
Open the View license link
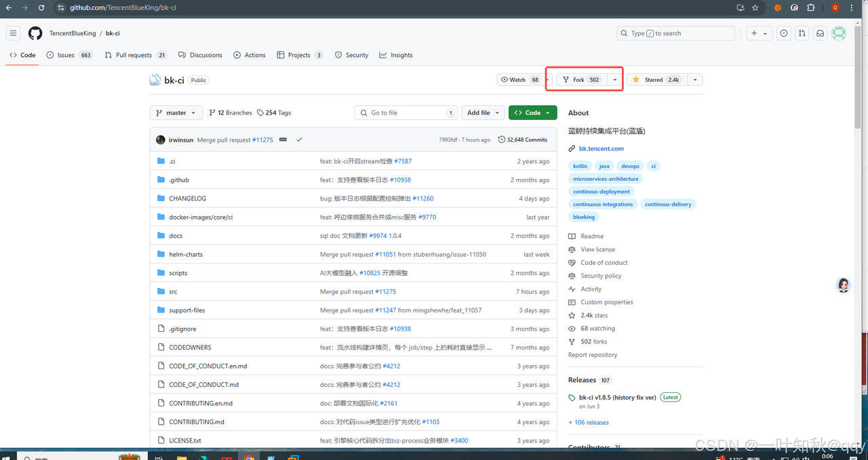[597, 249]
